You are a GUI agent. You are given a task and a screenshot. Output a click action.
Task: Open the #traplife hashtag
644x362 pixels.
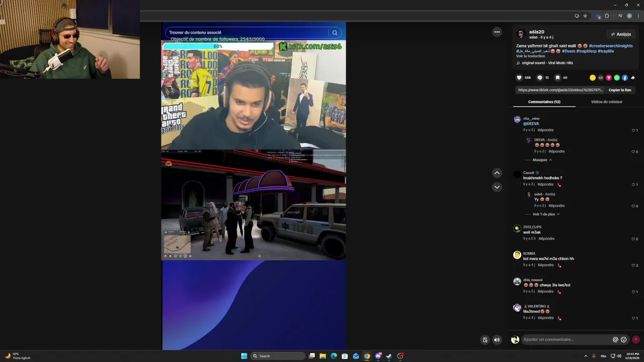(606, 51)
